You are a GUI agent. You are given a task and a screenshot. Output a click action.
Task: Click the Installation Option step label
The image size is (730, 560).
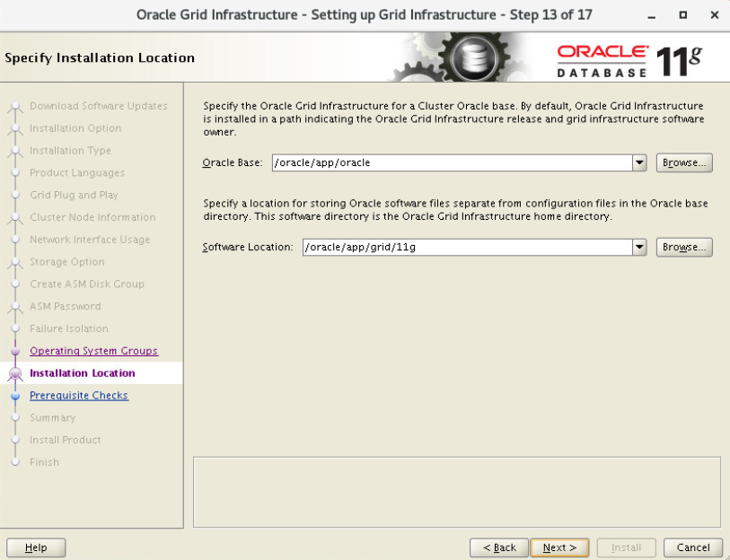pyautogui.click(x=75, y=128)
